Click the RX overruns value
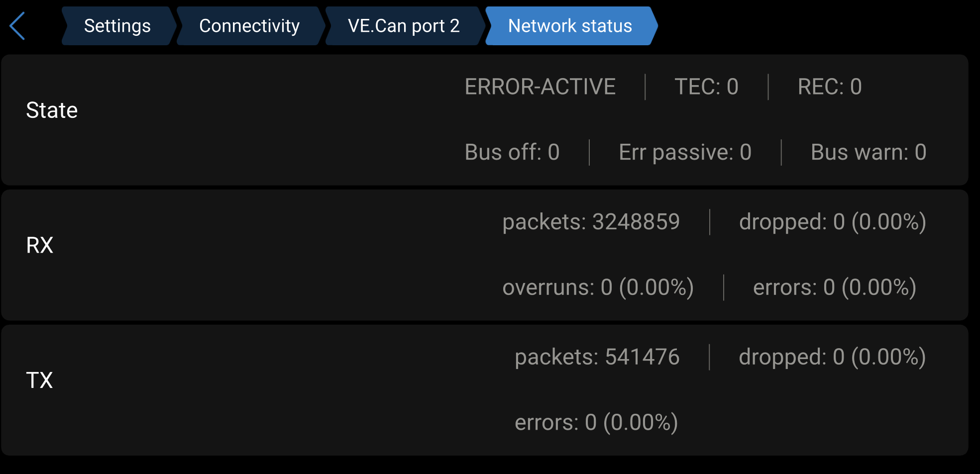The width and height of the screenshot is (980, 474). click(598, 287)
